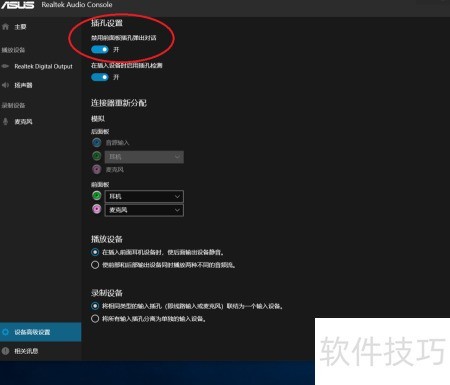Click the pink front panel jack icon
The image size is (450, 385).
click(97, 209)
